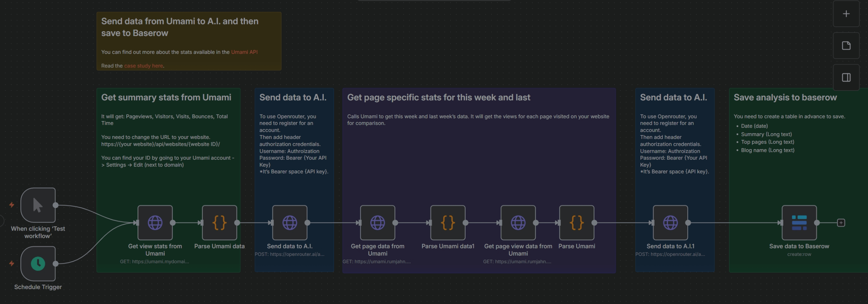Screen dimensions: 868x304
Task: Open the 'Send data to A.I.1' HTTP node
Action: 670,223
